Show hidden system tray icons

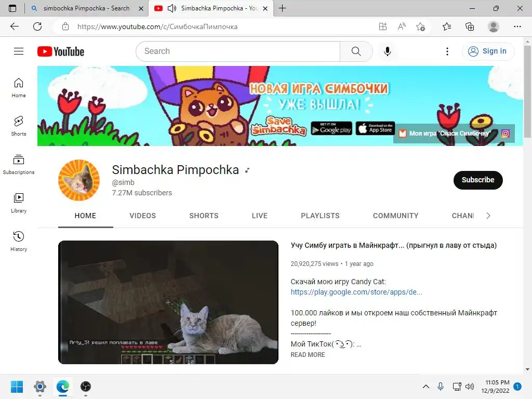426,387
